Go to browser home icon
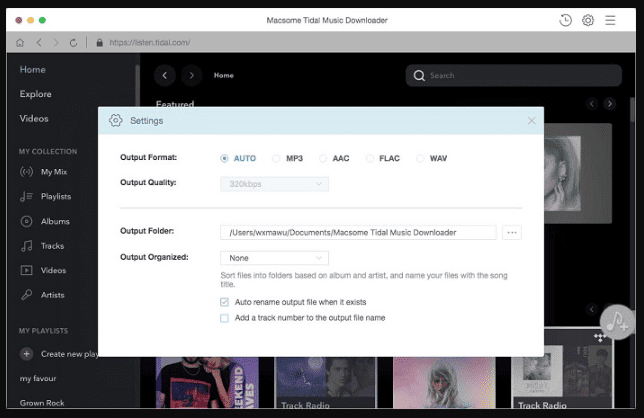This screenshot has width=644, height=418. coord(20,42)
